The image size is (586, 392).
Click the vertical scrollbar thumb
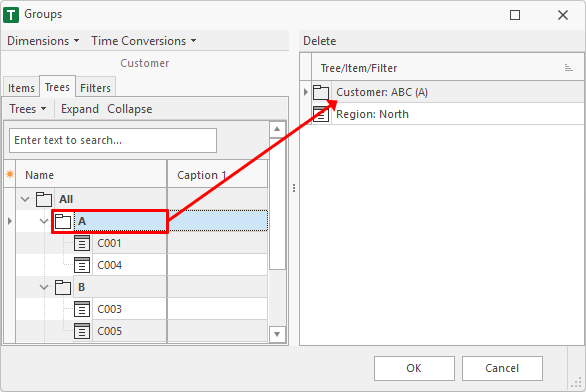277,204
